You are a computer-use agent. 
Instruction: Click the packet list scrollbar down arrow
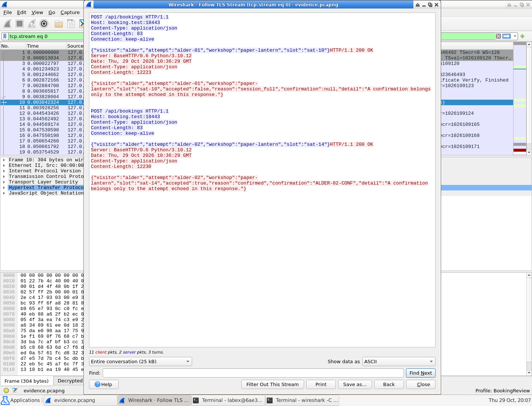tap(529, 152)
